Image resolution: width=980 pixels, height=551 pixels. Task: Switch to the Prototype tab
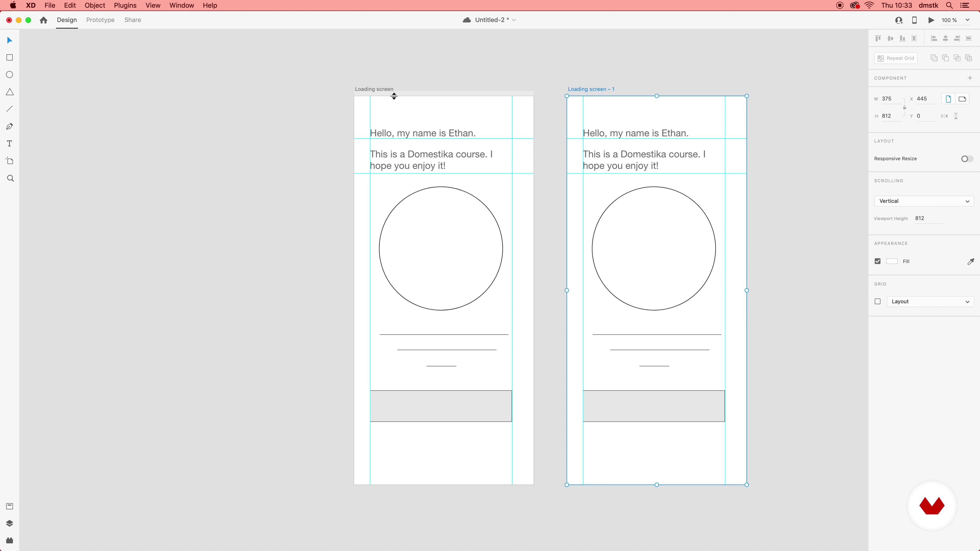click(x=100, y=20)
